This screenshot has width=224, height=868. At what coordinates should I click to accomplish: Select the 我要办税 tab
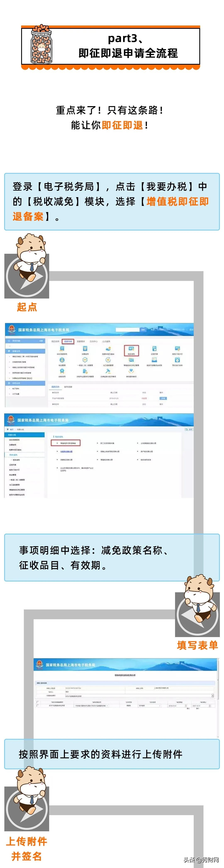68,341
